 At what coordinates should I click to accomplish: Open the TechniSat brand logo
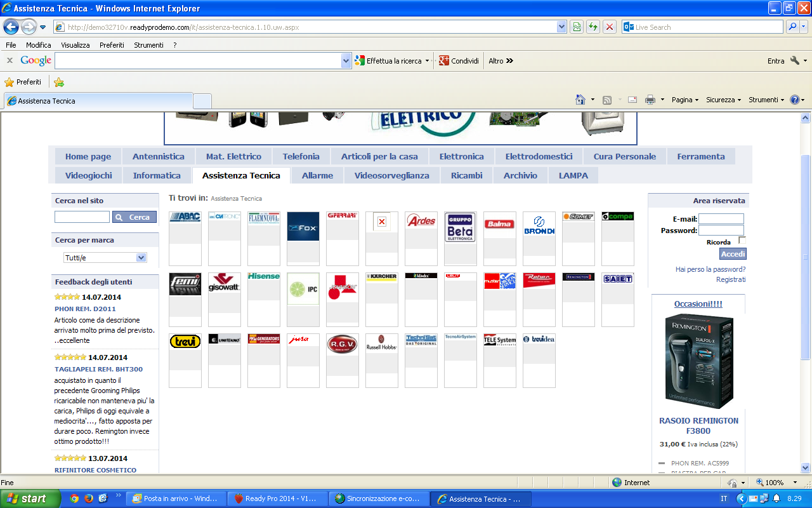point(421,339)
